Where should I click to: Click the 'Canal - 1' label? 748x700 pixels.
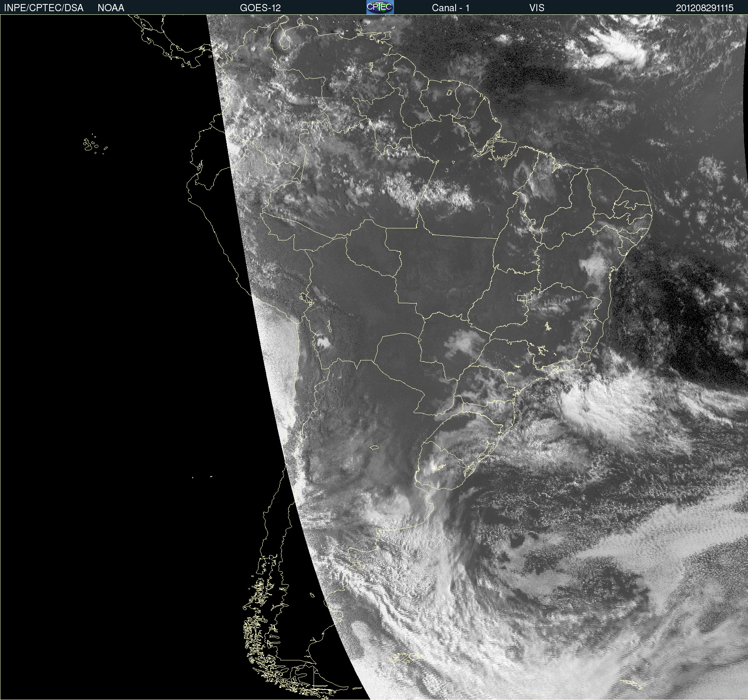pos(451,8)
